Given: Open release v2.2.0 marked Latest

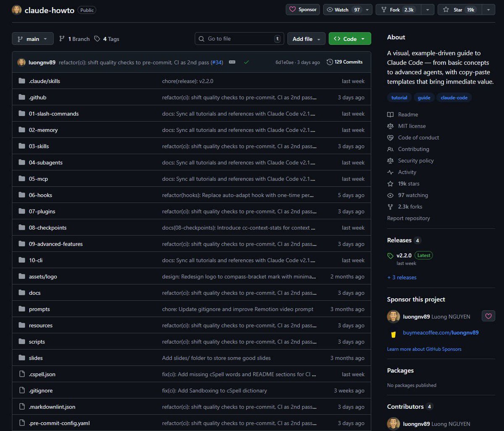Looking at the screenshot, I should pyautogui.click(x=404, y=255).
